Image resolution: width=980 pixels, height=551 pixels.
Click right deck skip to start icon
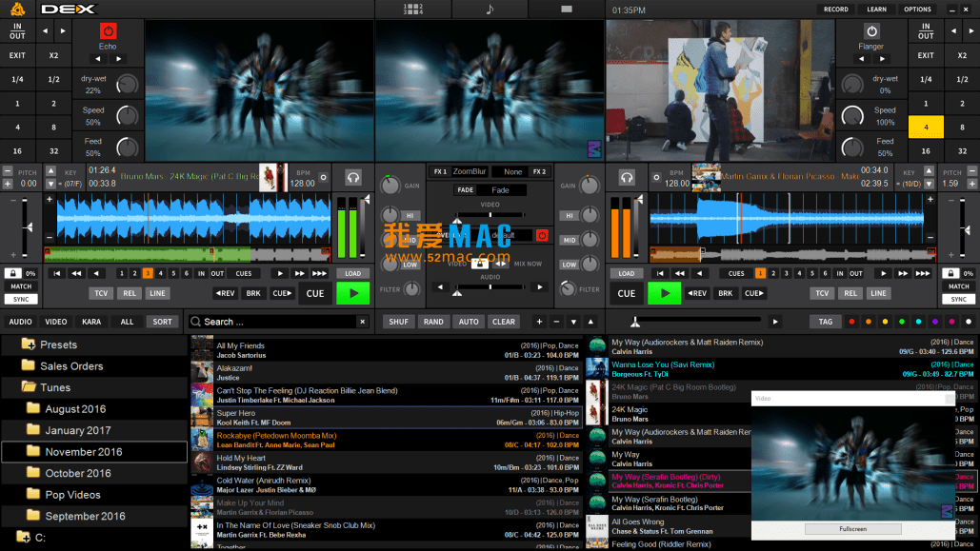click(x=660, y=274)
